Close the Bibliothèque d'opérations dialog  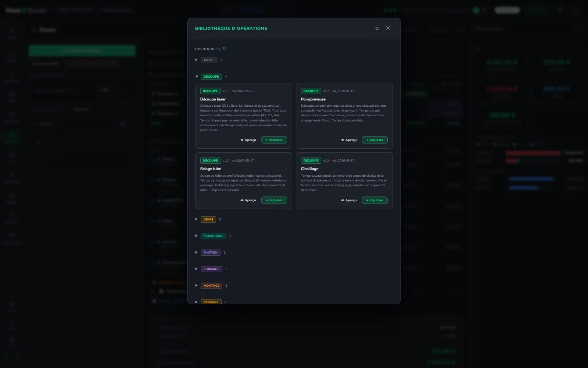click(388, 28)
